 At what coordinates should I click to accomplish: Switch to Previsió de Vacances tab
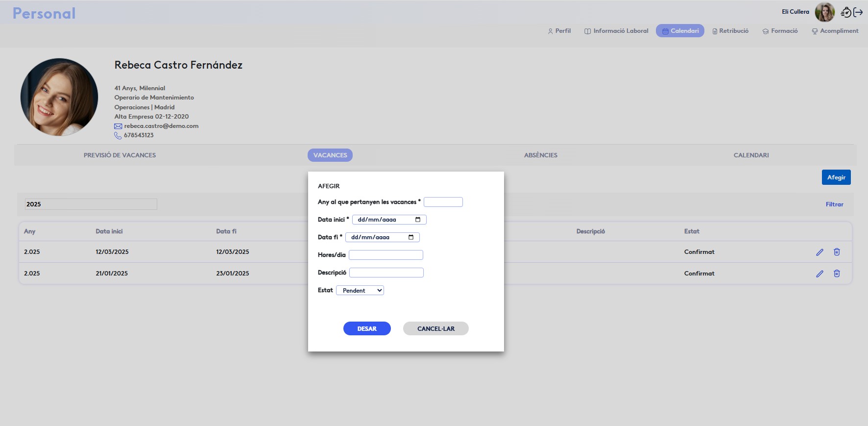pos(120,155)
